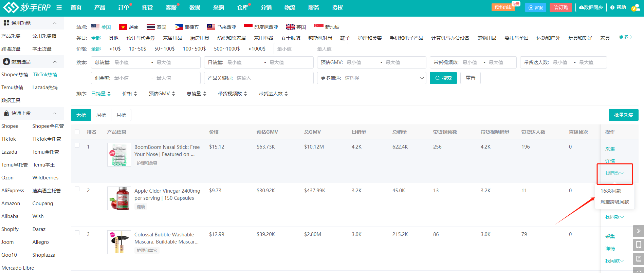This screenshot has width=644, height=273.
Task: Click 详情 for Colossal Bubble Mascara
Action: pyautogui.click(x=610, y=249)
